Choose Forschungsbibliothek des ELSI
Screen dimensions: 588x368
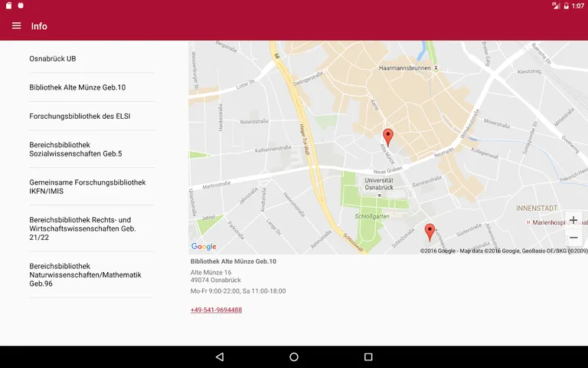(x=92, y=116)
